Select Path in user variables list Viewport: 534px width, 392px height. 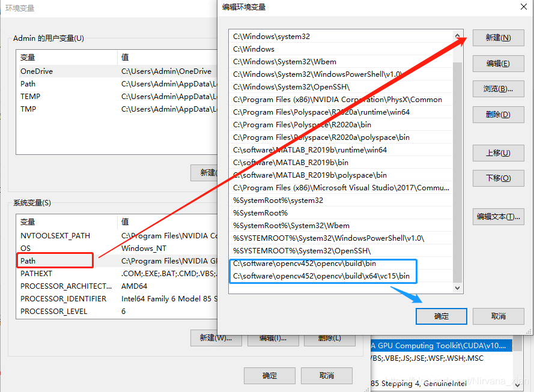click(x=117, y=83)
